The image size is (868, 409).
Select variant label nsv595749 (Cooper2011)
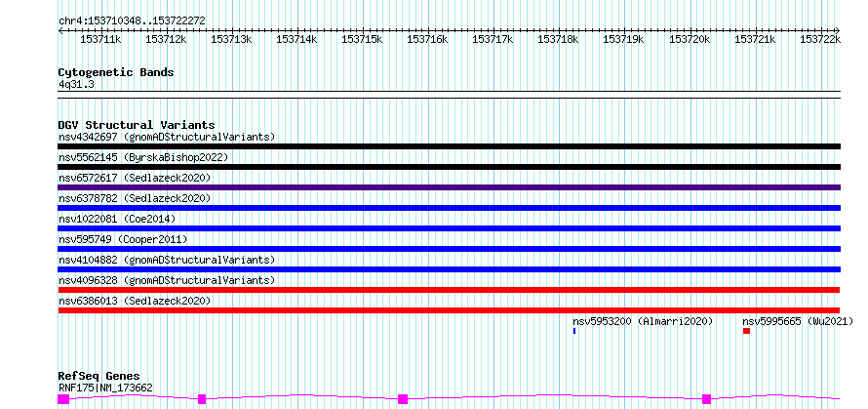123,239
